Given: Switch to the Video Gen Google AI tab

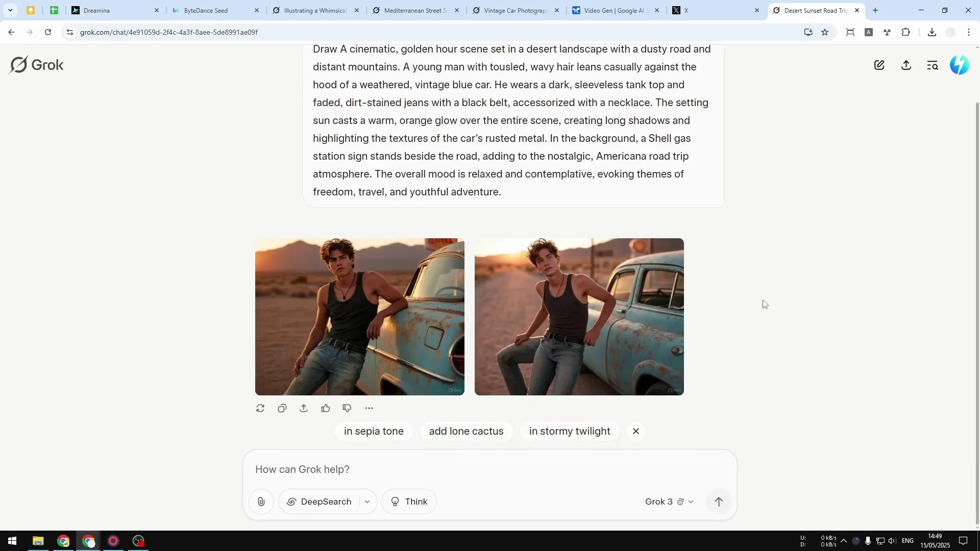Looking at the screenshot, I should (x=612, y=10).
